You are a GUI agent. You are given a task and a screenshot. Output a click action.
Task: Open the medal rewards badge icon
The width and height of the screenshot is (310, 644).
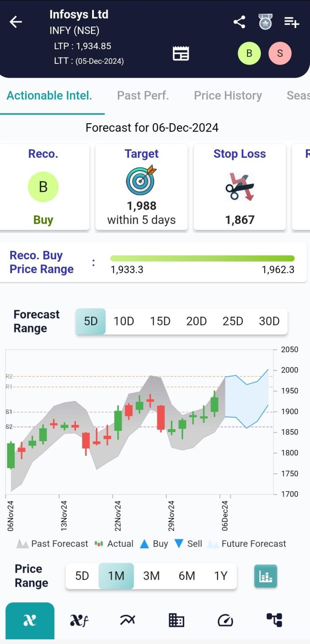(x=264, y=22)
